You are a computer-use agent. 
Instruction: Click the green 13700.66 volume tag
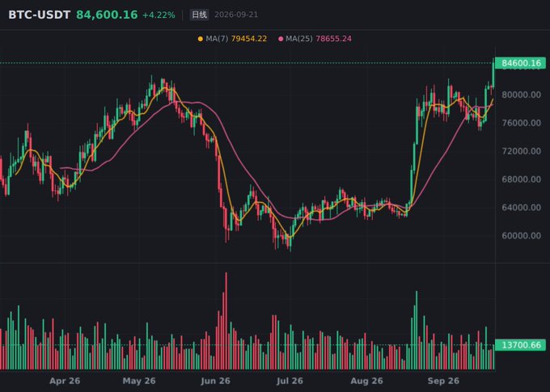pyautogui.click(x=521, y=345)
